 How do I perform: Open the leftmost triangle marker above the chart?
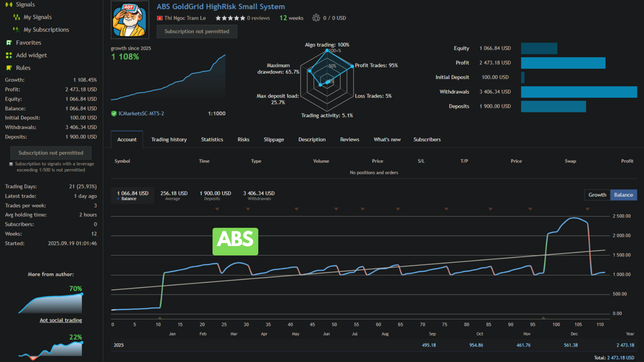coord(217,208)
